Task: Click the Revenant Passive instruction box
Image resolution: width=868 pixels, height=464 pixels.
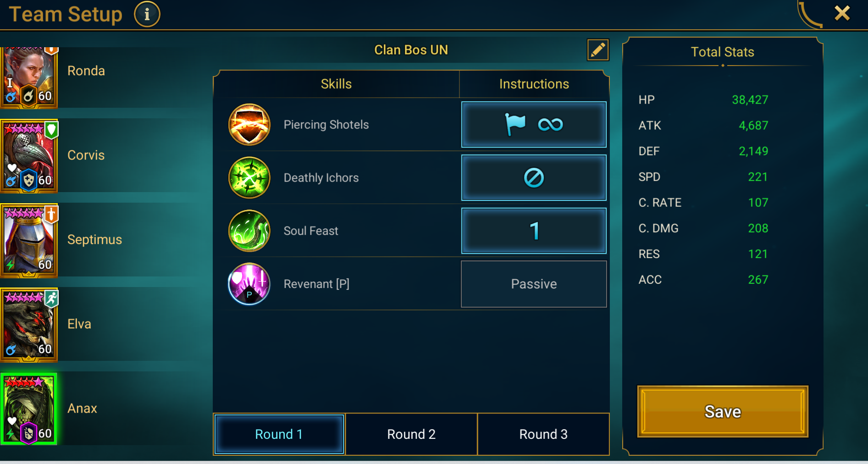Action: [x=534, y=284]
